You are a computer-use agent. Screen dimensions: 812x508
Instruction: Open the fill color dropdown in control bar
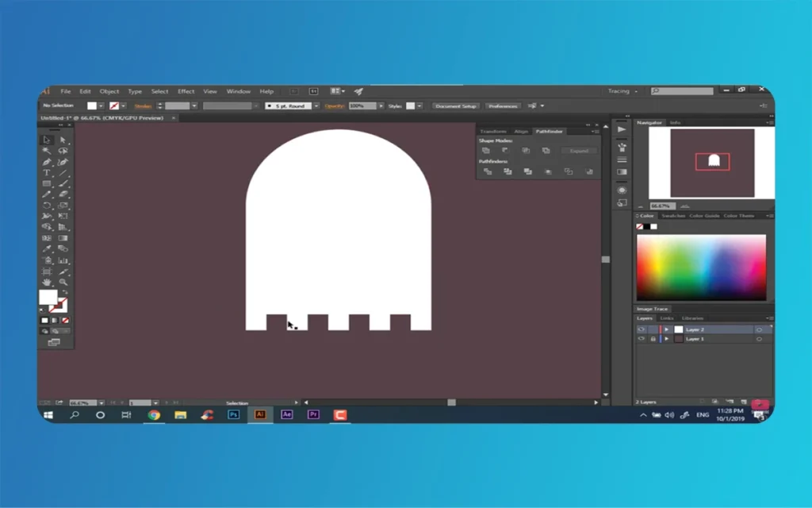click(x=101, y=106)
